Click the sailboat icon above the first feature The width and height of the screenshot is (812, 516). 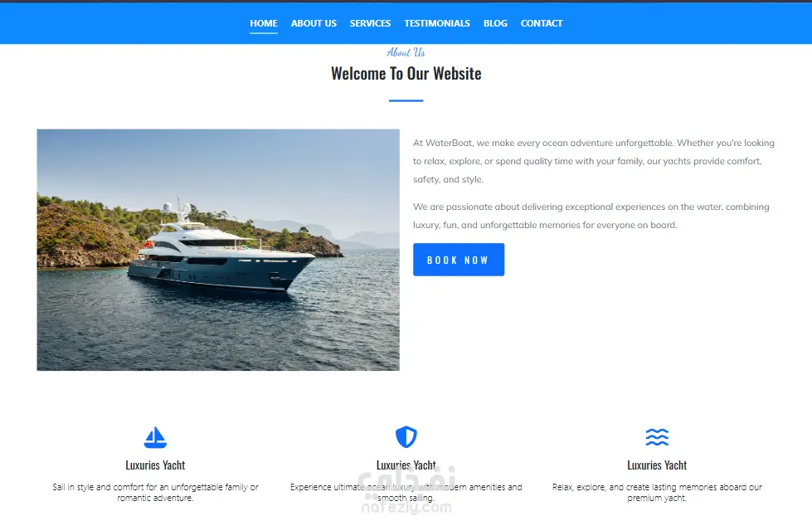155,437
